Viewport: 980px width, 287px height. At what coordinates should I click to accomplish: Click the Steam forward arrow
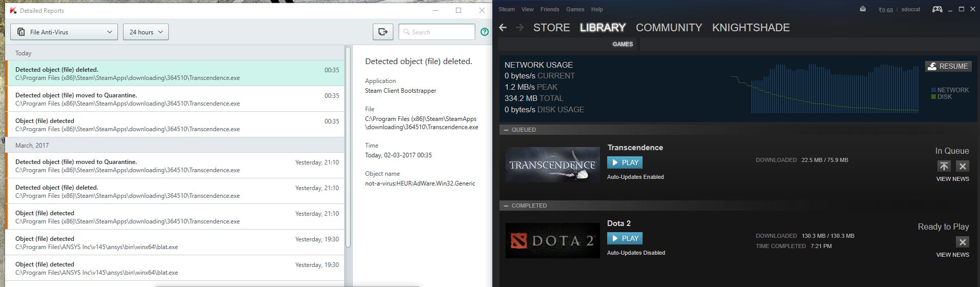519,28
